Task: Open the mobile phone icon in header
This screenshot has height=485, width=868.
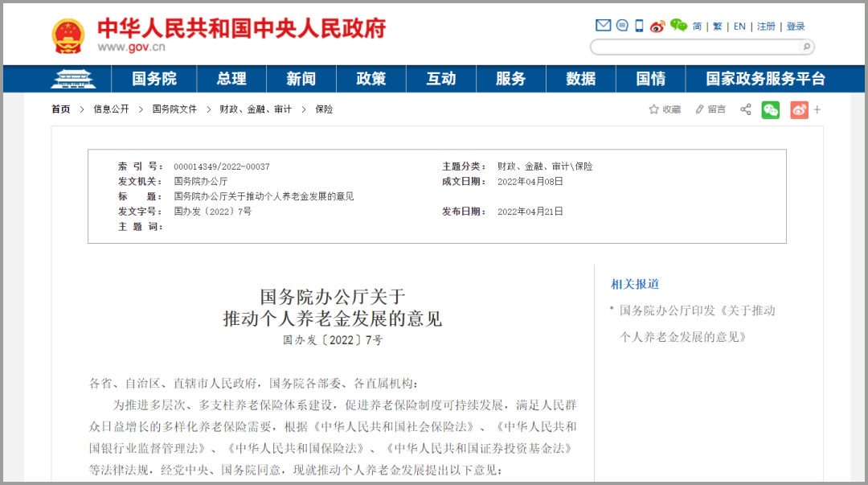Action: pyautogui.click(x=640, y=26)
